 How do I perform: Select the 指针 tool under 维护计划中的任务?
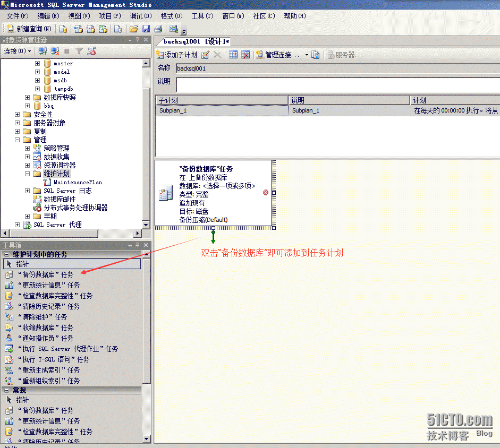pyautogui.click(x=72, y=264)
